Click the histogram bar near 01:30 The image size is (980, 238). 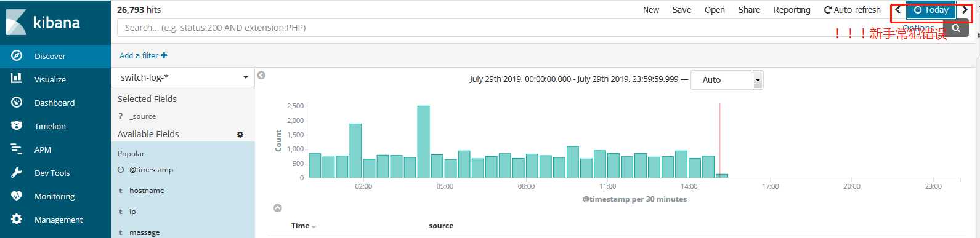pyautogui.click(x=355, y=151)
